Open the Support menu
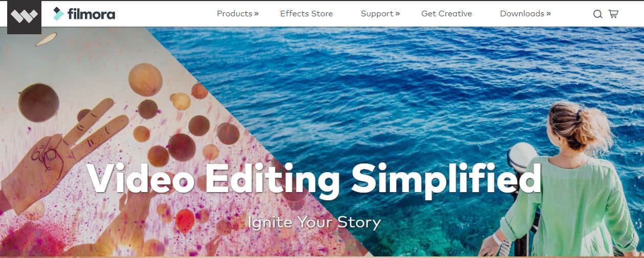Screen dimensions: 644x258 (377, 14)
